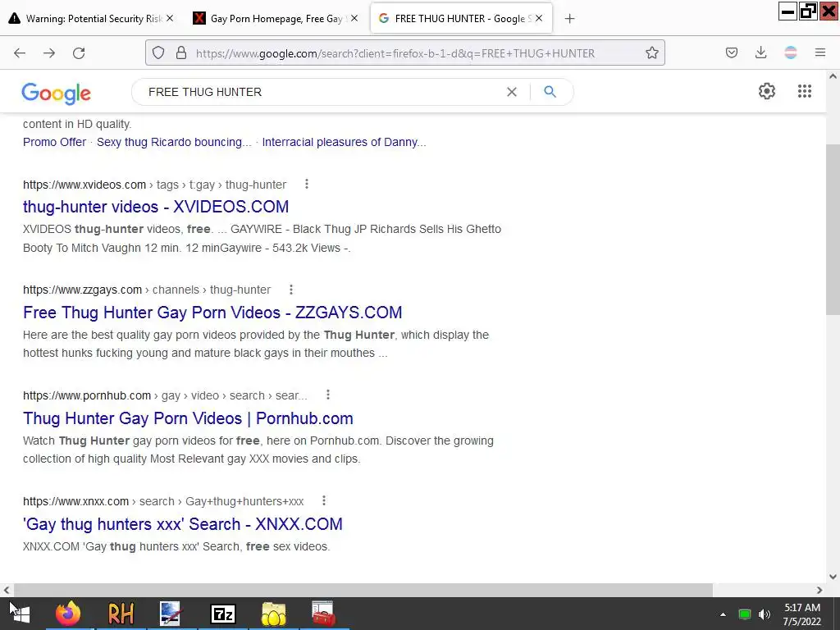Image resolution: width=840 pixels, height=630 pixels.
Task: Click the scroll-up arrow of the page
Action: point(833,76)
